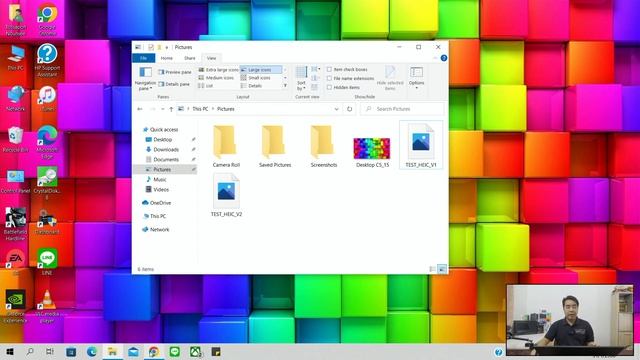The width and height of the screenshot is (640, 360).
Task: Open Sticky Notes from taskbar
Action: coord(216,352)
